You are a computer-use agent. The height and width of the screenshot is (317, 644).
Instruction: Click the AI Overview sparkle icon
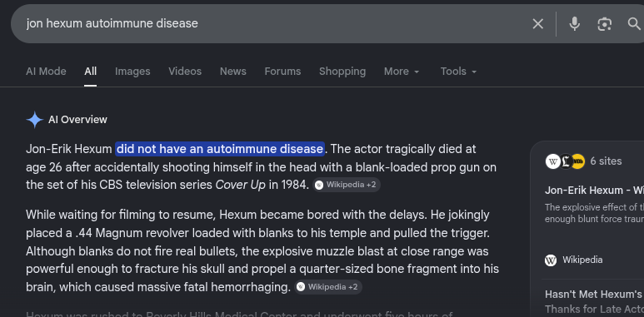tap(34, 120)
